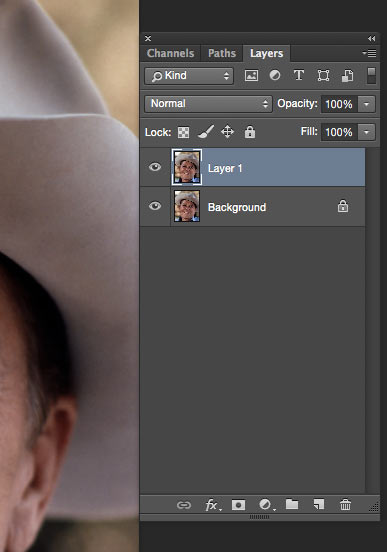Image resolution: width=387 pixels, height=552 pixels.
Task: Click the Background layer lock icon
Action: point(343,206)
